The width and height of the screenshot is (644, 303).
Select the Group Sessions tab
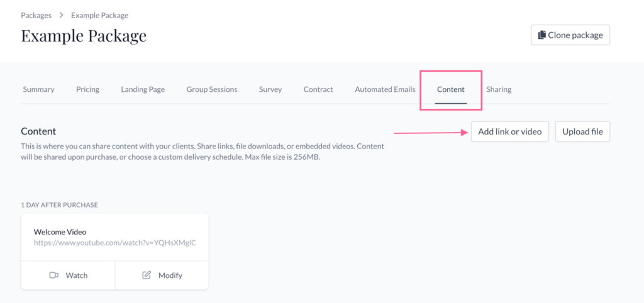point(212,89)
